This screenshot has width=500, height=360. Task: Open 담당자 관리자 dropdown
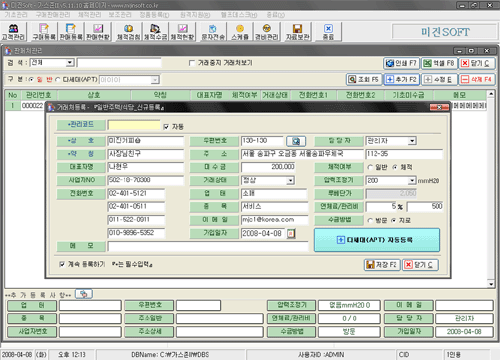pyautogui.click(x=412, y=141)
